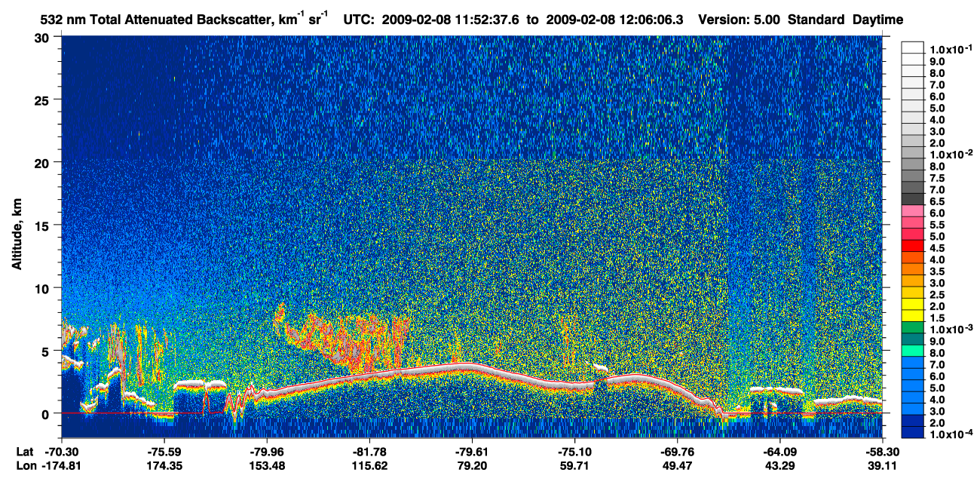Click the '5.5' color scale label
Viewport: 980px width, 503px height.
point(937,225)
